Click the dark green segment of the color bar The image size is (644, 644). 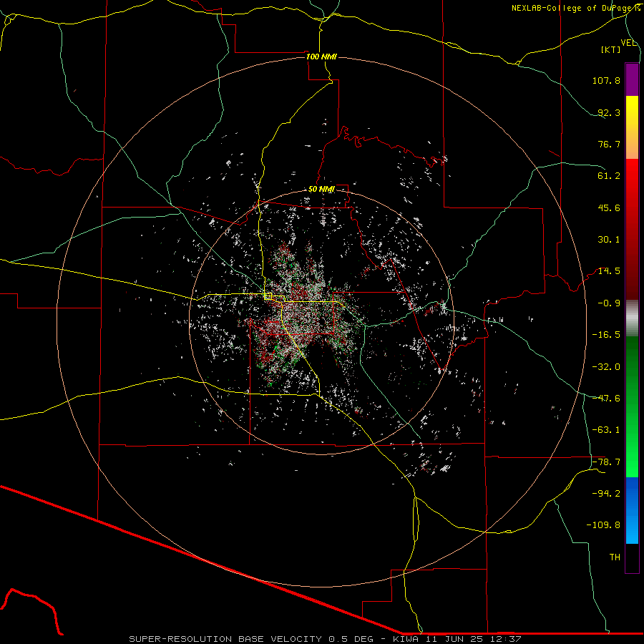pyautogui.click(x=632, y=370)
